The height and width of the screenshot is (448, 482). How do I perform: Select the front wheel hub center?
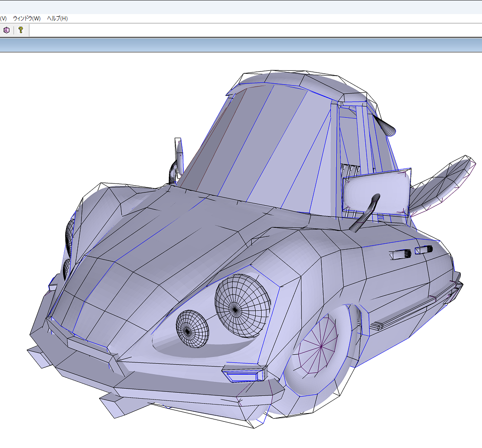pos(320,347)
